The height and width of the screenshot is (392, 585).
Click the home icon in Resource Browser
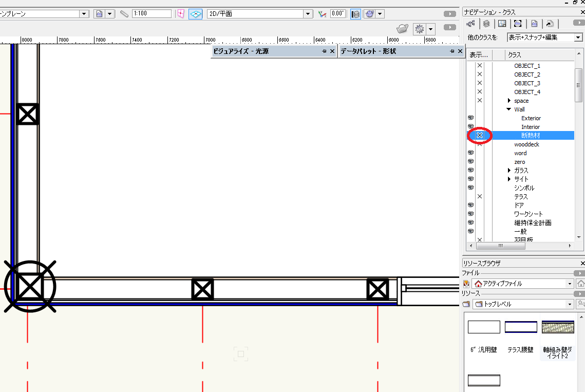coord(581,284)
